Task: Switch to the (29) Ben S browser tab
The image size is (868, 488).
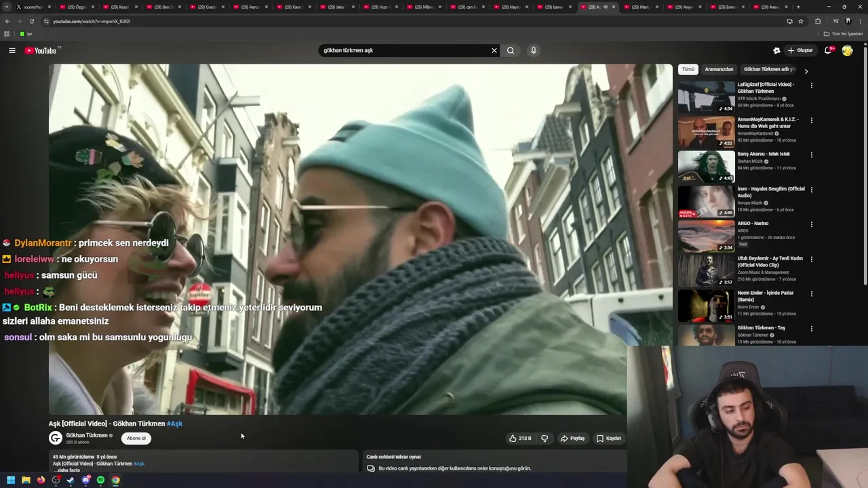Action: coord(162,7)
